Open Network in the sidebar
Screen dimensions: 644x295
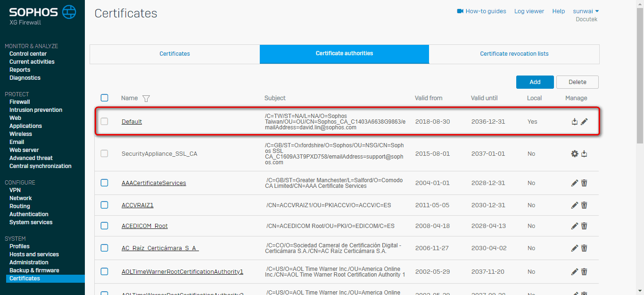(x=21, y=198)
